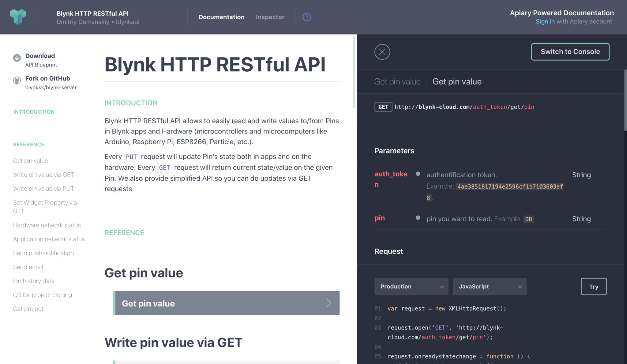Click Switch to Console button
Image resolution: width=627 pixels, height=364 pixels.
pos(570,51)
